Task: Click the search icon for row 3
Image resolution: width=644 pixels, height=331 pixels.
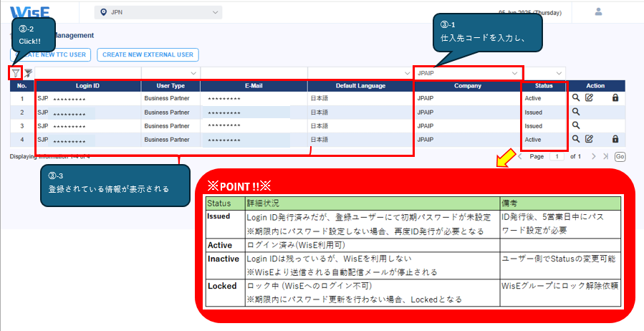Action: click(576, 125)
